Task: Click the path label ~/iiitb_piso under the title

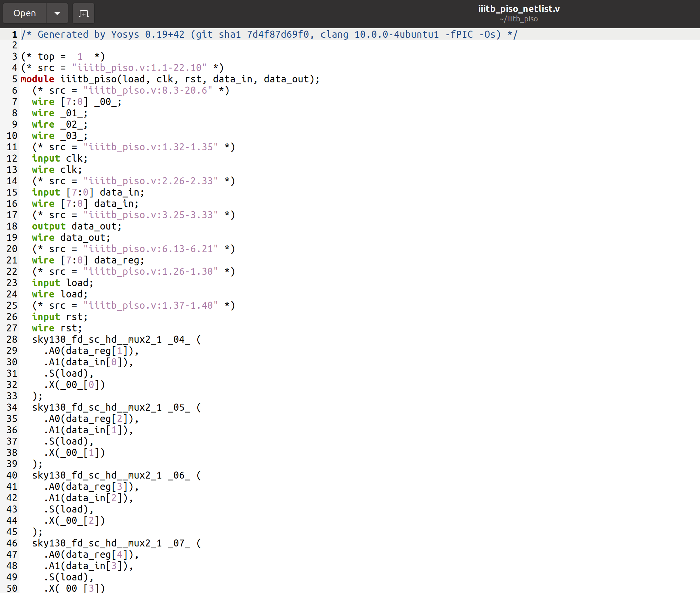Action: click(518, 19)
